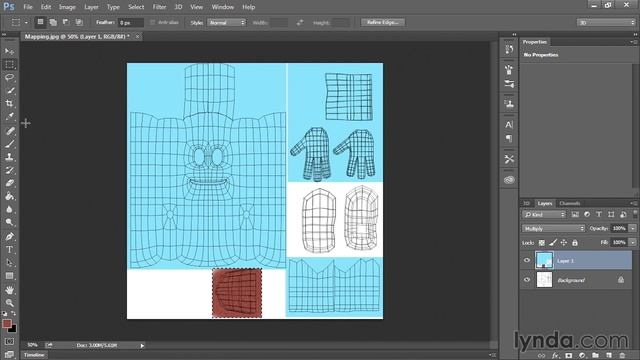Toggle shape layer filter

pyautogui.click(x=611, y=214)
